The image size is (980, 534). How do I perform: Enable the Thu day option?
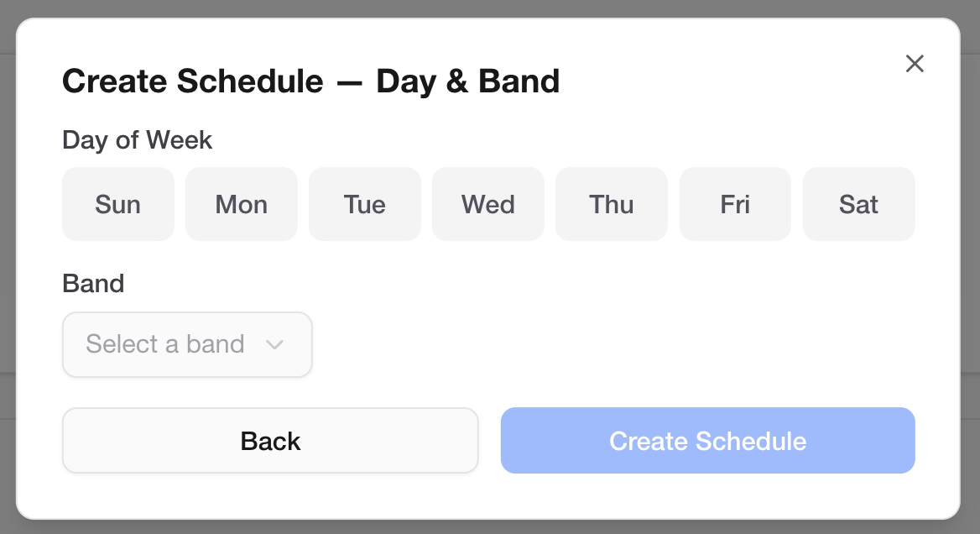(x=612, y=204)
